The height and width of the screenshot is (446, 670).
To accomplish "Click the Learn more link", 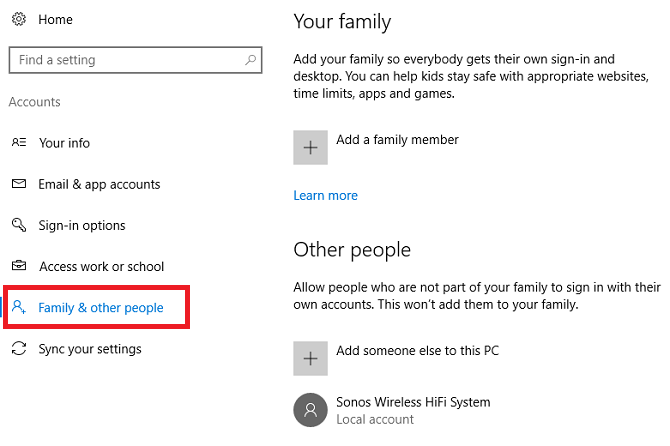I will tap(325, 196).
